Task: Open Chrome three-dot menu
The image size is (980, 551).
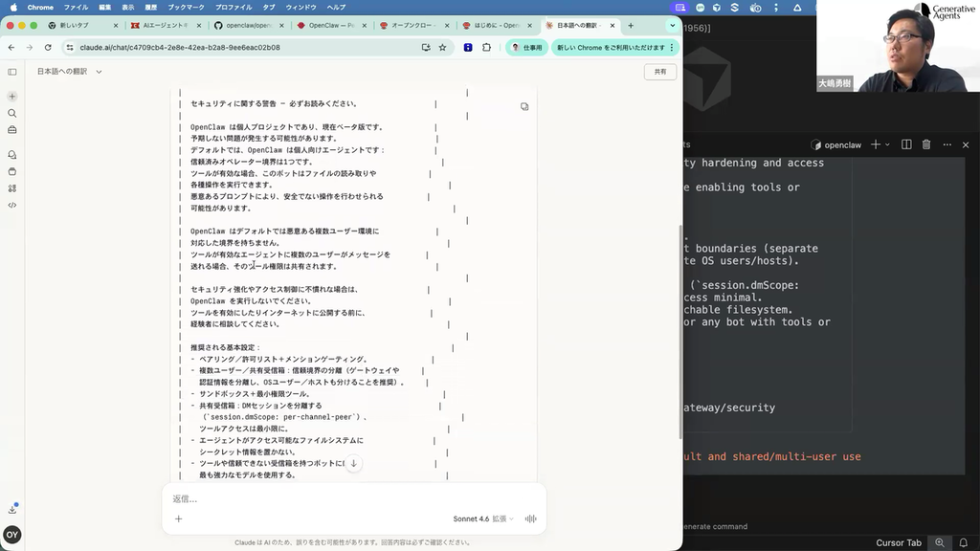Action: tap(672, 48)
